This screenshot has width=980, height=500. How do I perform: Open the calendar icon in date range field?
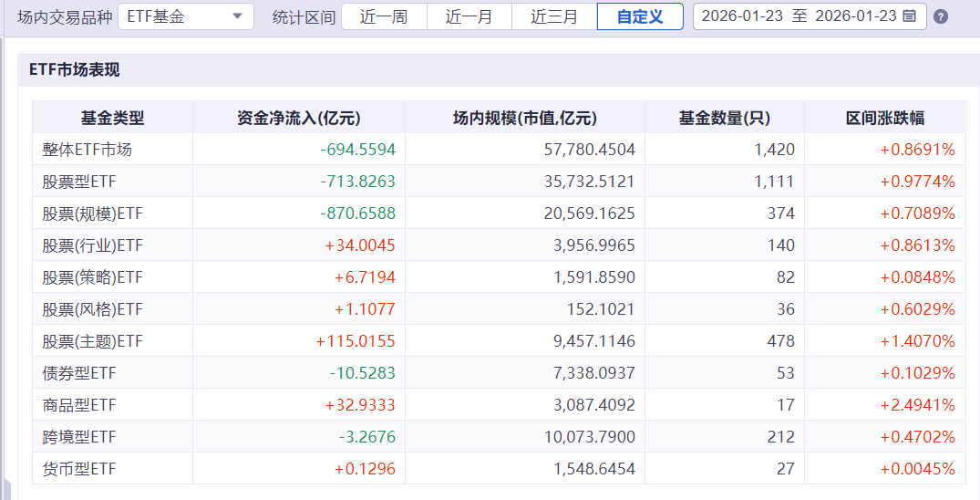910,16
